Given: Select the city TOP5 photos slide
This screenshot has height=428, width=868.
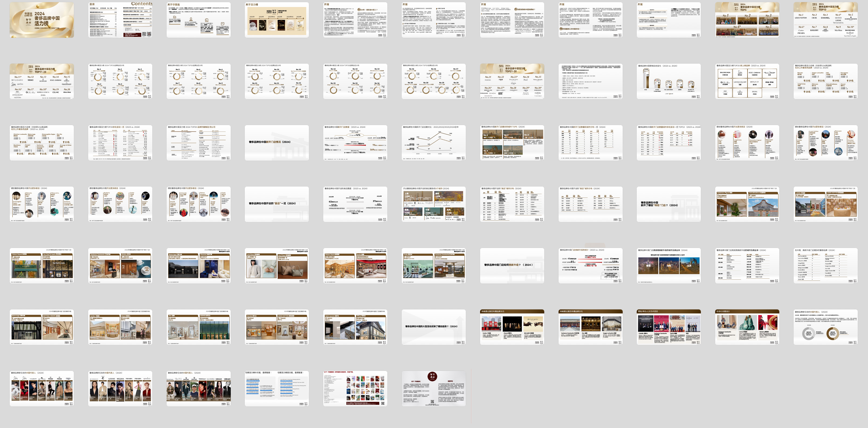Looking at the screenshot, I should click(x=512, y=143).
